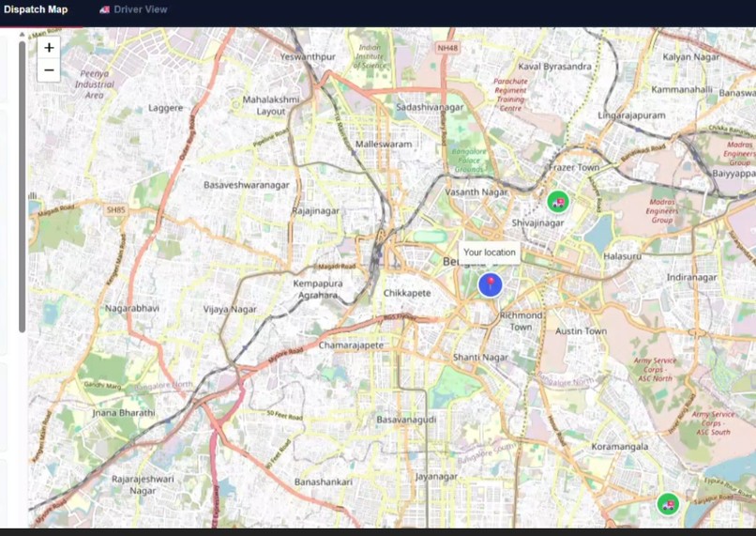Click the Chikkapete map label
This screenshot has width=756, height=536.
point(407,293)
